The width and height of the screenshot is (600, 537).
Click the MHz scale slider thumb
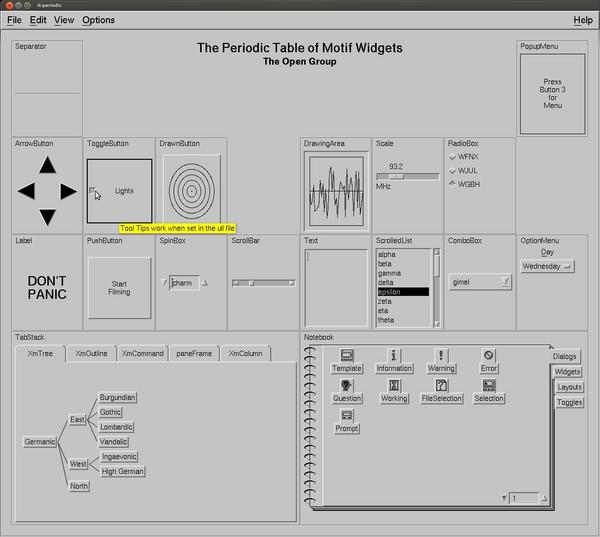coord(396,176)
